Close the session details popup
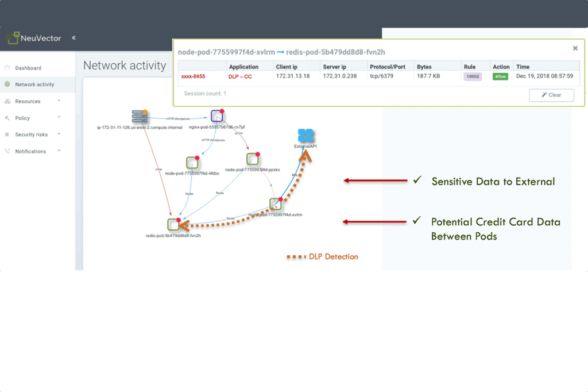 click(x=575, y=49)
